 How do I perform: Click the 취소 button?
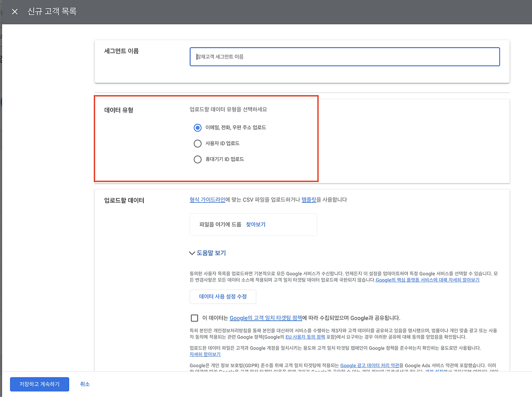coord(85,384)
